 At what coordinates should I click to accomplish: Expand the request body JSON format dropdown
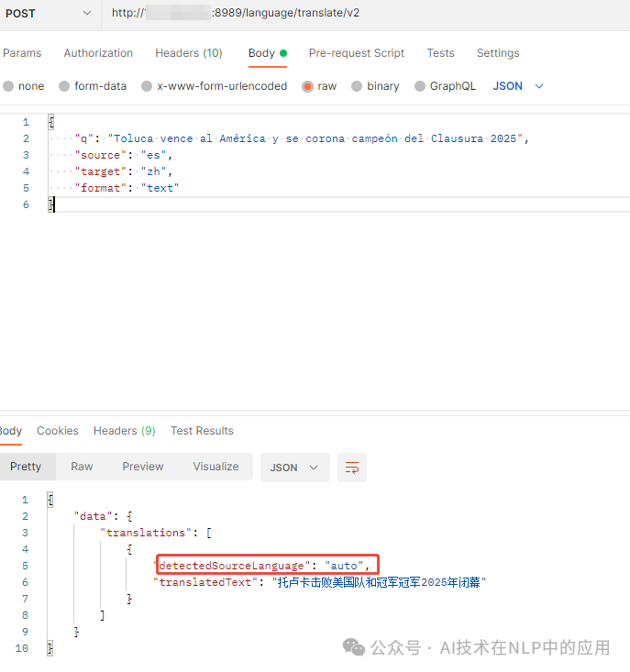(518, 86)
